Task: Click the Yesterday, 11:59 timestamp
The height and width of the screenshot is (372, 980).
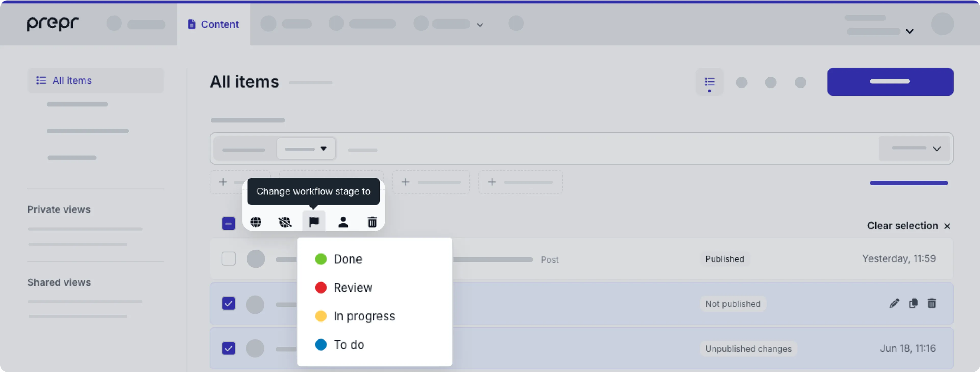Action: click(x=899, y=259)
